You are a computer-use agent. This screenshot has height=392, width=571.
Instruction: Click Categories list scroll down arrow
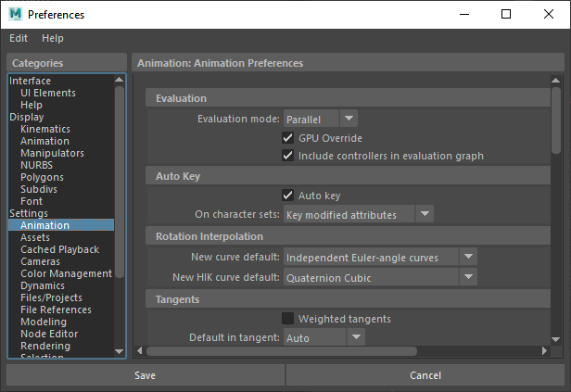click(119, 351)
